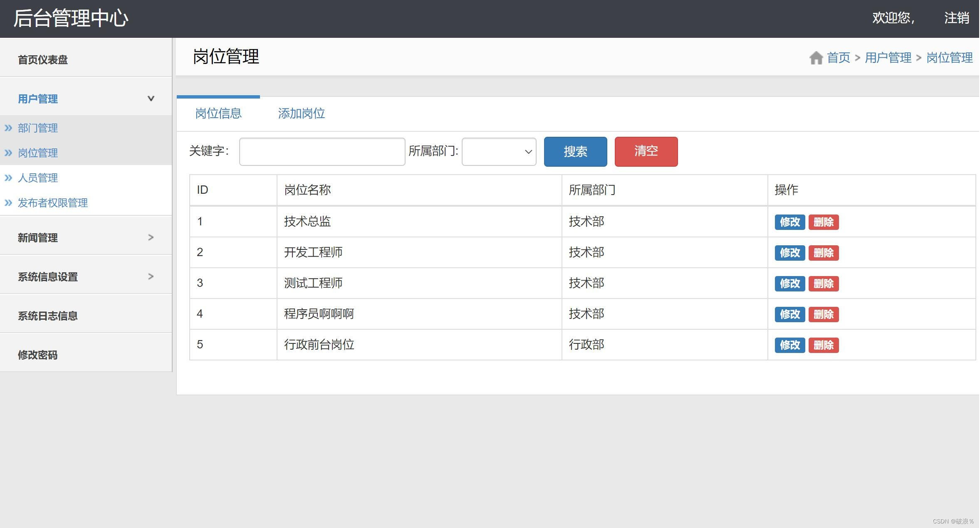Click the 程序员啊啊啊 cell

419,314
